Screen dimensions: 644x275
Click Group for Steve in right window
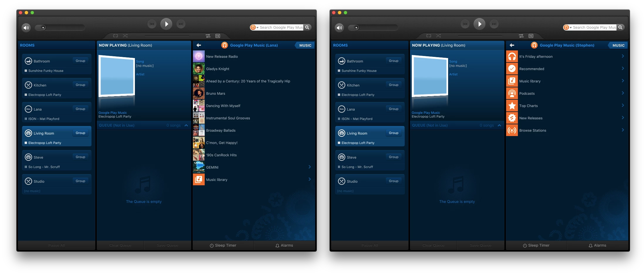(394, 157)
